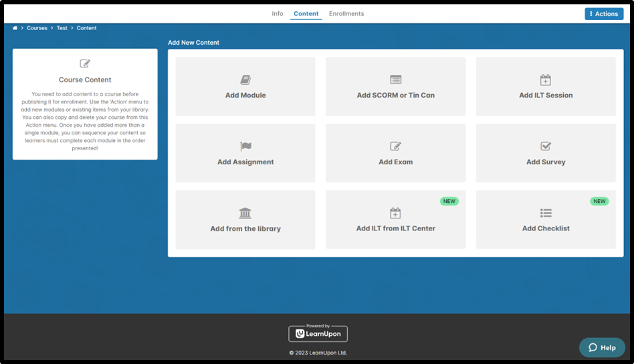Navigate to Courses in the breadcrumb
634x364 pixels.
tap(37, 28)
